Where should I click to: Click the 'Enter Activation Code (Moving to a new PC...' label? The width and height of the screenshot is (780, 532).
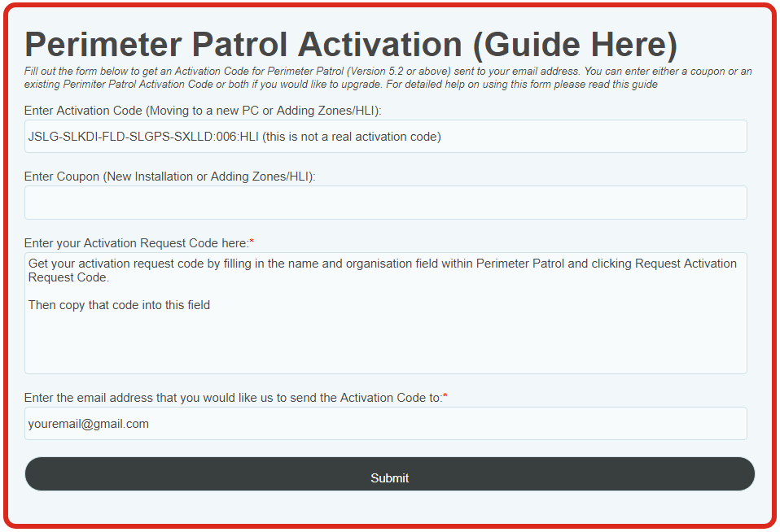pos(203,111)
